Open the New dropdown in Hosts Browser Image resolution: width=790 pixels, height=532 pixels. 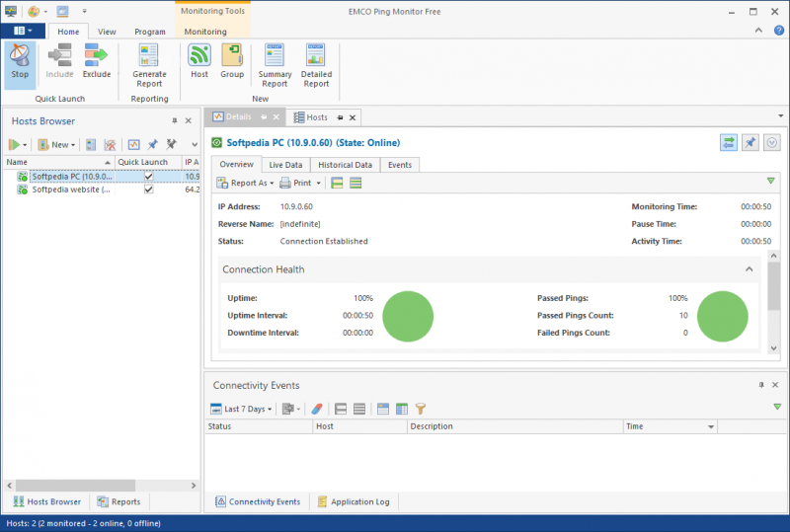pyautogui.click(x=63, y=145)
